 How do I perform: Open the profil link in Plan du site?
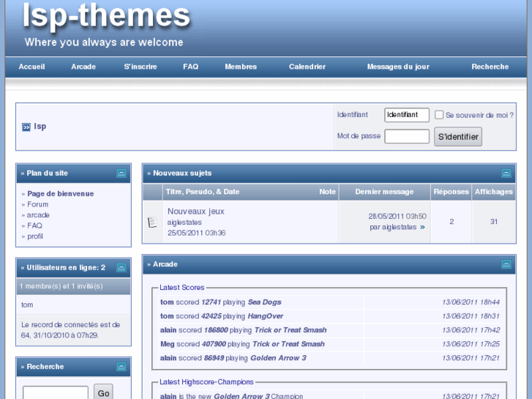pyautogui.click(x=35, y=236)
